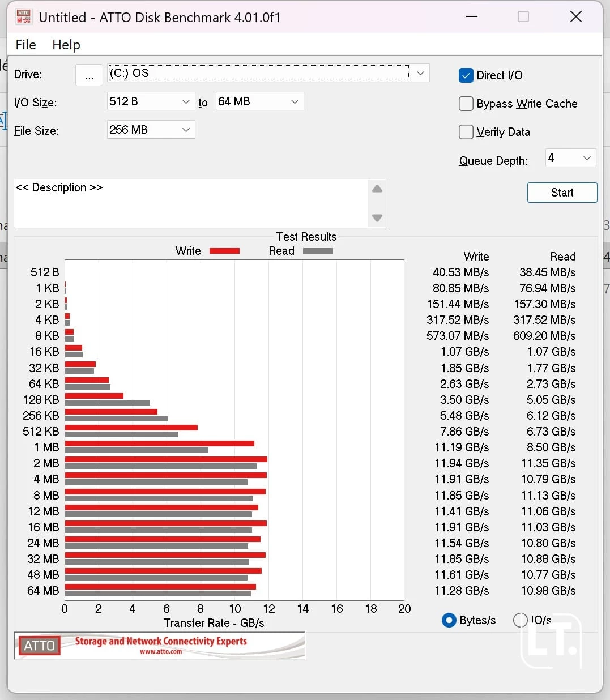This screenshot has height=700, width=610.
Task: Click the Read column header in results
Action: coord(563,257)
